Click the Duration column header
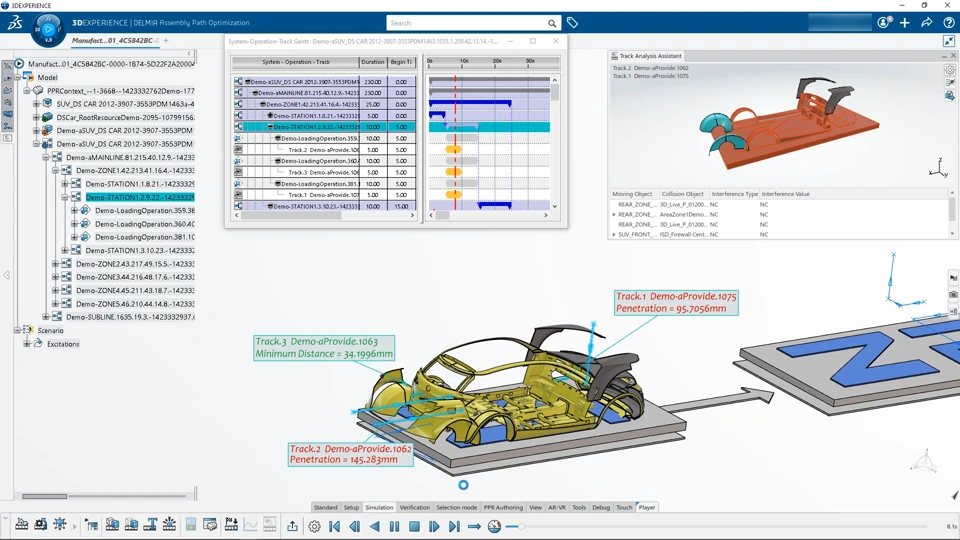This screenshot has width=960, height=540. (x=373, y=62)
